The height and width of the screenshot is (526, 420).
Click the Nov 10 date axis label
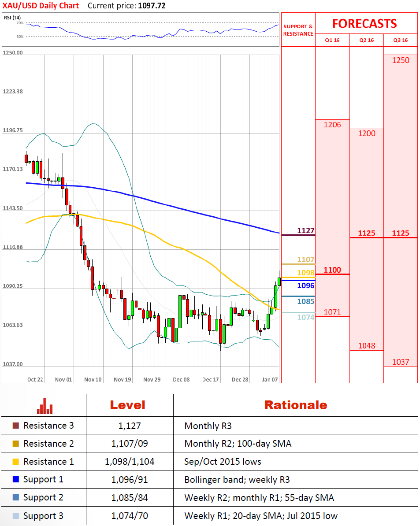point(93,379)
